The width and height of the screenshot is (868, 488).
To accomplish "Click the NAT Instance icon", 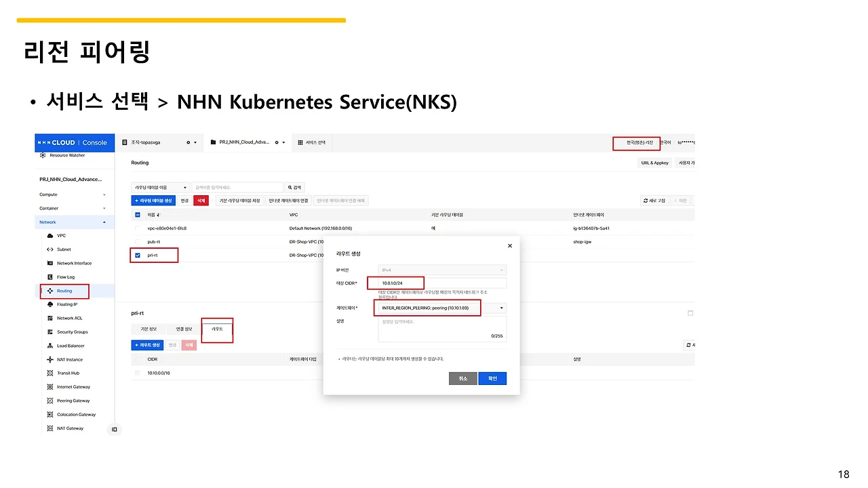I will point(50,359).
